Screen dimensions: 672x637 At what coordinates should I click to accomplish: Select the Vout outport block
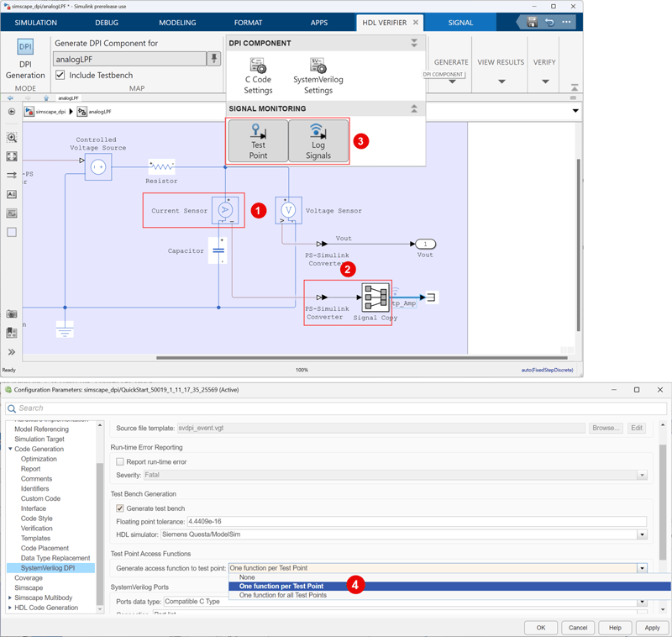coord(425,244)
